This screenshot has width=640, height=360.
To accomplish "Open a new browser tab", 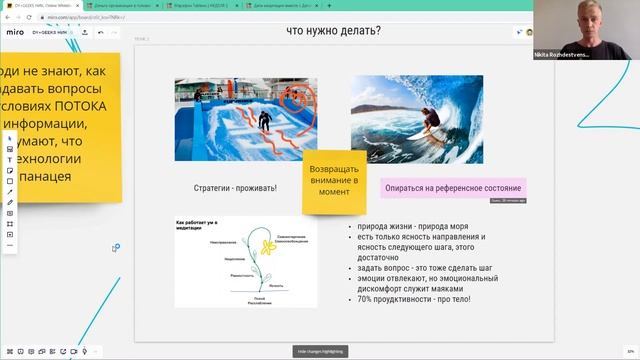I will coord(329,6).
